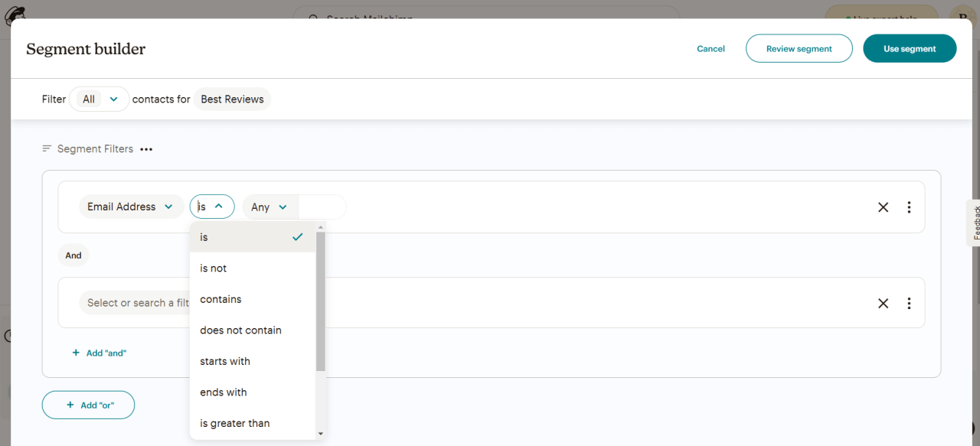Open the ellipsis menu beside Segment Filters
The height and width of the screenshot is (446, 980).
145,149
